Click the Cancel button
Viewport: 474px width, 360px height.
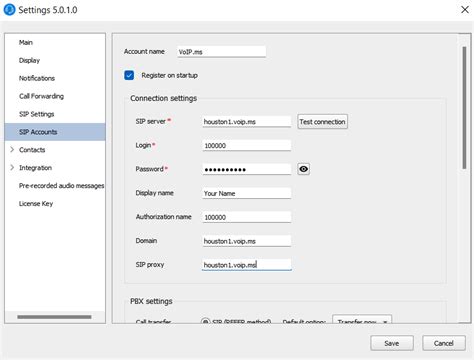coord(444,343)
